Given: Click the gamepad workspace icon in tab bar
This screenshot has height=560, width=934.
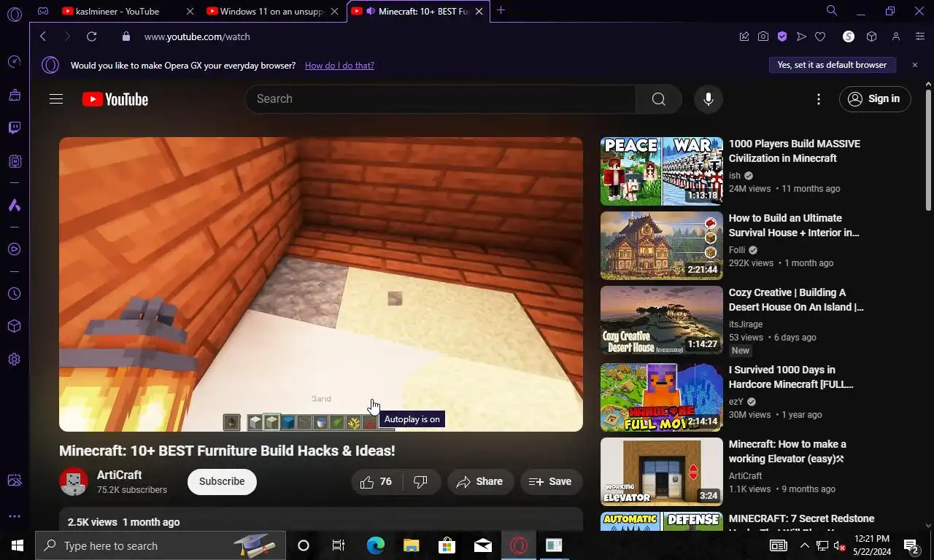Looking at the screenshot, I should pyautogui.click(x=43, y=11).
